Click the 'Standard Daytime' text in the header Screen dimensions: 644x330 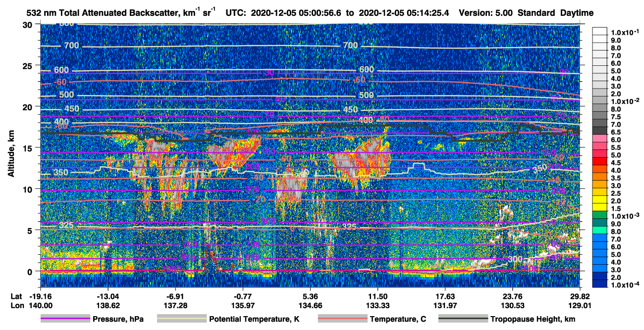[x=556, y=13]
